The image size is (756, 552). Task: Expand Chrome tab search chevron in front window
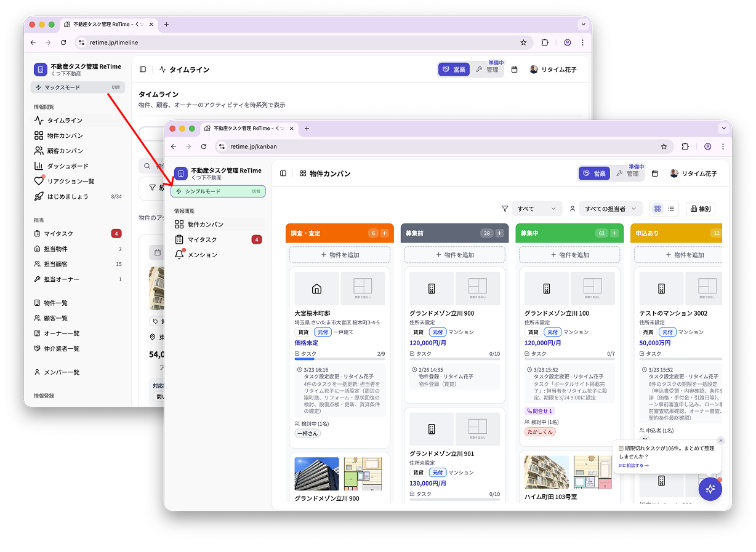(x=723, y=128)
